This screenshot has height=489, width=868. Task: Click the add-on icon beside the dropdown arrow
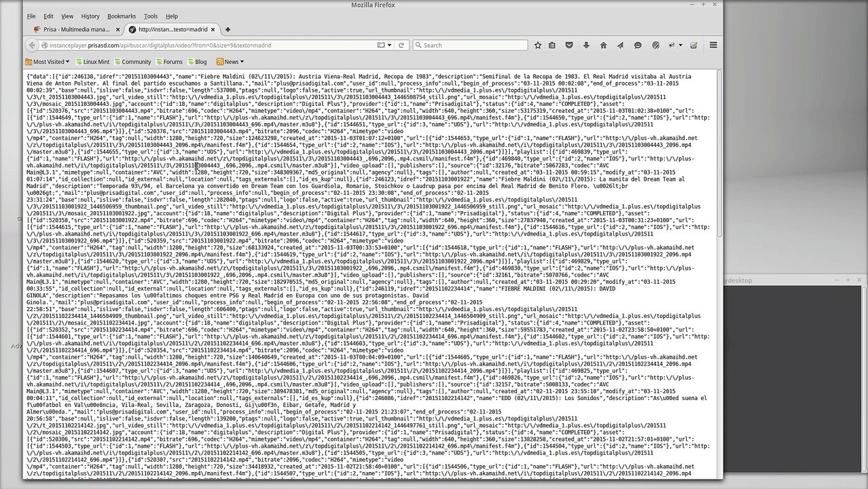coord(671,46)
